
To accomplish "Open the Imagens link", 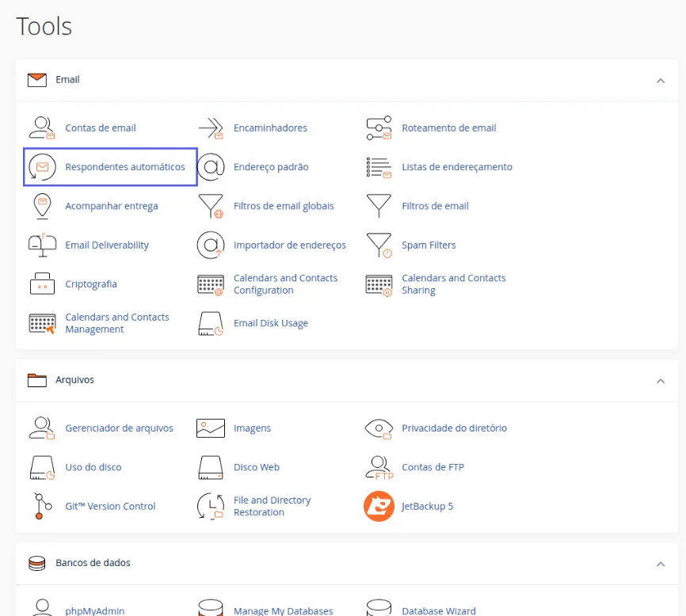I will pyautogui.click(x=253, y=428).
